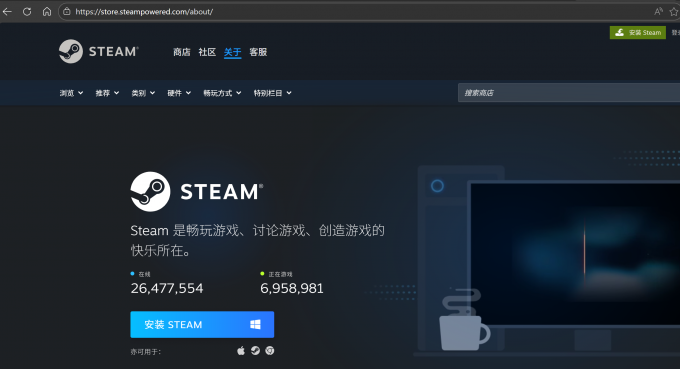Image resolution: width=680 pixels, height=369 pixels.
Task: Expand the 浏览 dropdown menu
Action: tap(72, 93)
